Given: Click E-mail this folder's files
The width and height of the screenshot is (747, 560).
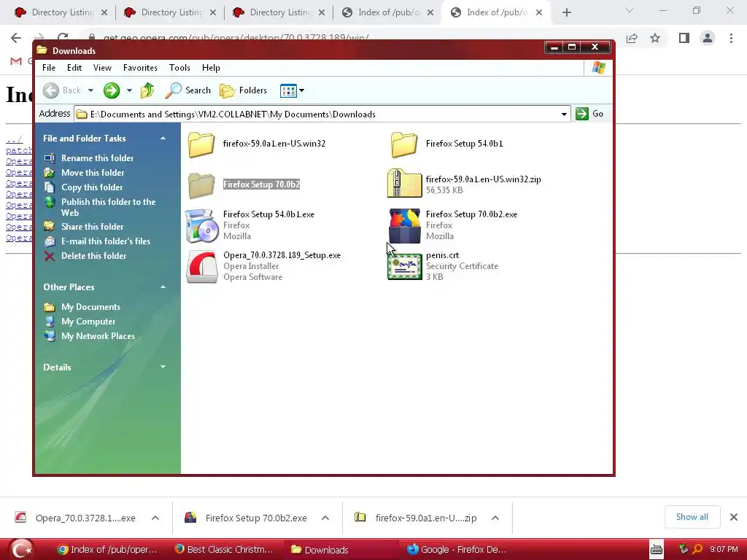Looking at the screenshot, I should pos(106,241).
